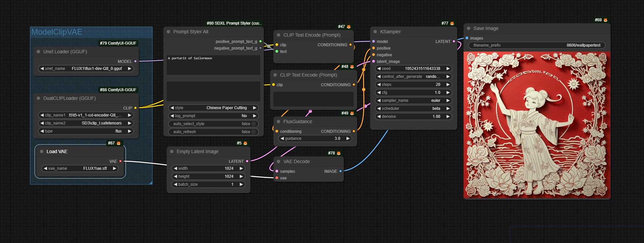
Task: Click the generated paper-cut image preview
Action: coord(537,125)
